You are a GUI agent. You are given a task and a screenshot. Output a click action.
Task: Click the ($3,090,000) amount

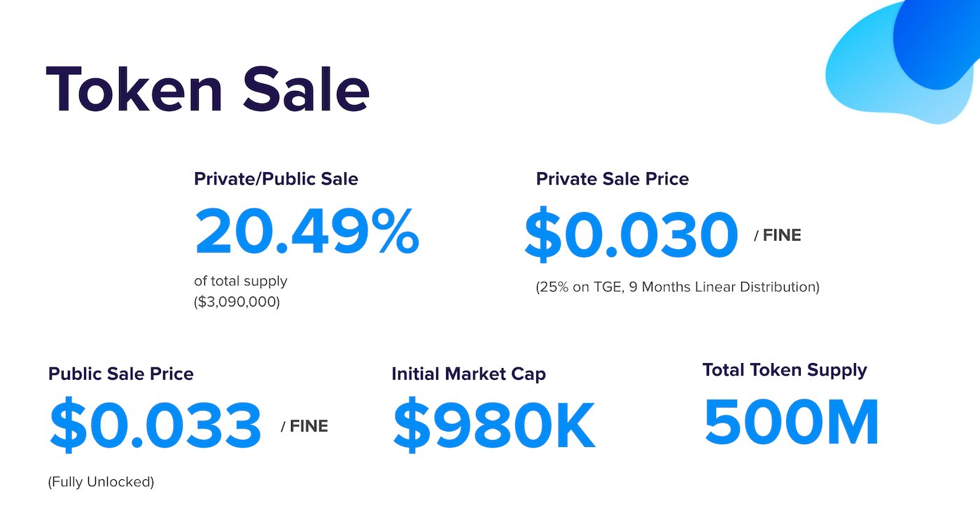tap(237, 303)
